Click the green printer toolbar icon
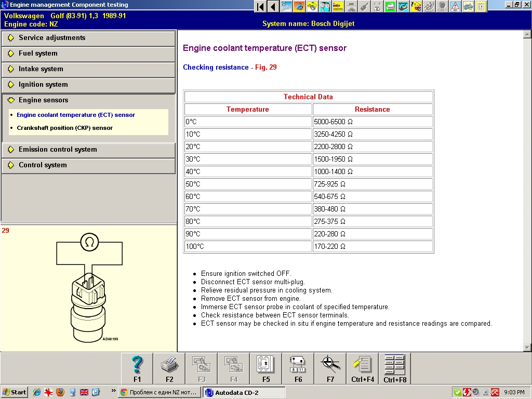532x399 pixels. pyautogui.click(x=390, y=6)
